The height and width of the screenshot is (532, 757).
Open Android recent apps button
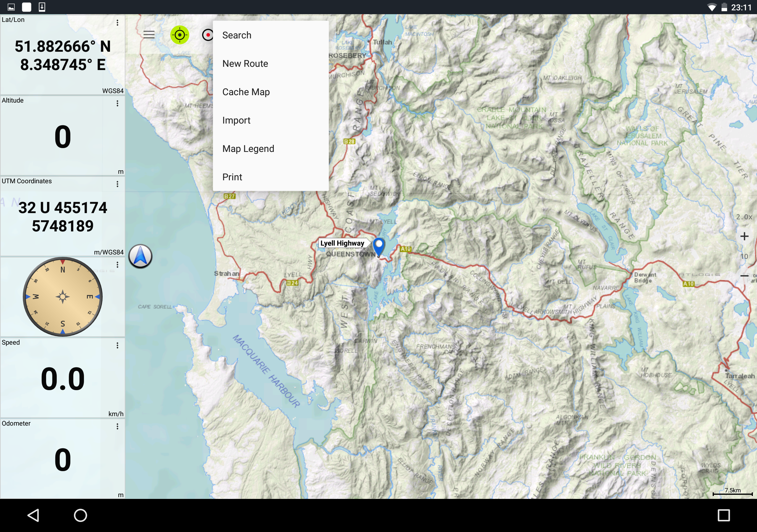723,515
